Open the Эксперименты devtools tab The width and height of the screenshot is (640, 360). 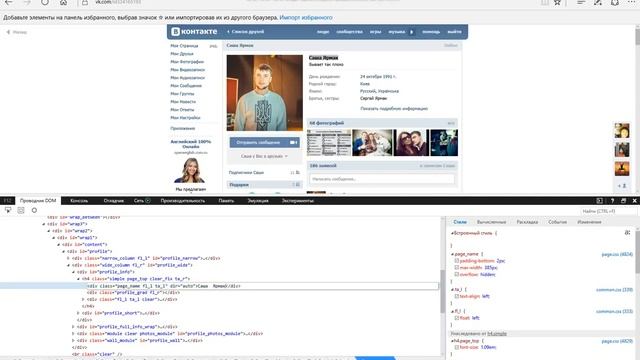point(298,200)
